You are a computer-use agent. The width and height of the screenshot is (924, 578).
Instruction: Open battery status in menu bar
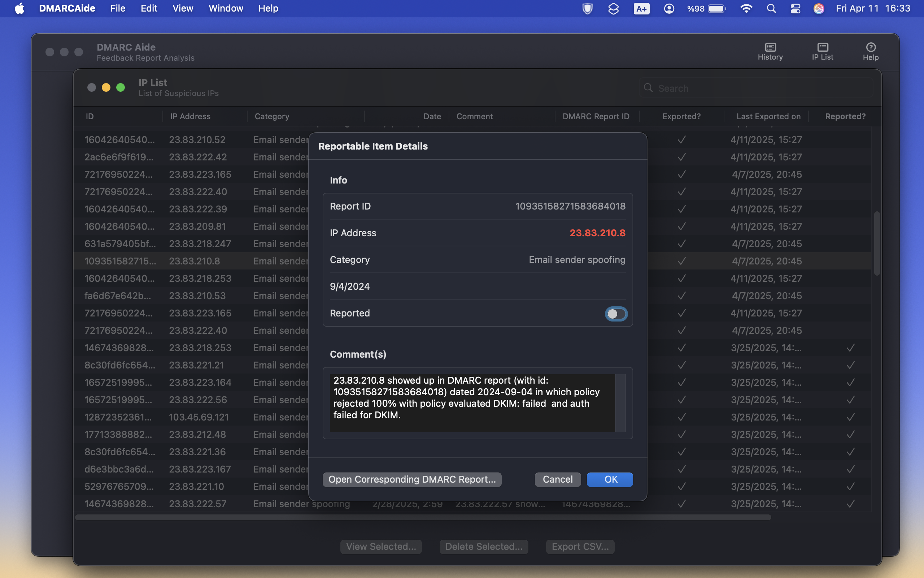pyautogui.click(x=706, y=8)
